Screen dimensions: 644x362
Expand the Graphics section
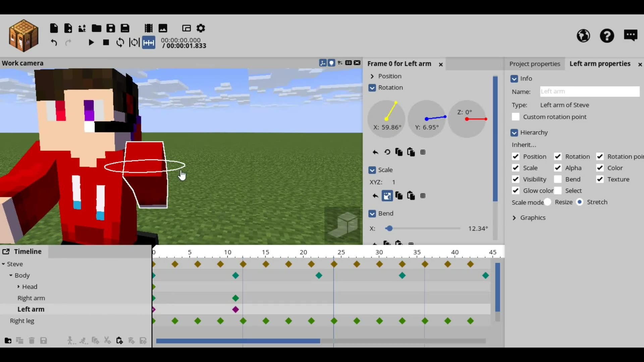pyautogui.click(x=514, y=218)
